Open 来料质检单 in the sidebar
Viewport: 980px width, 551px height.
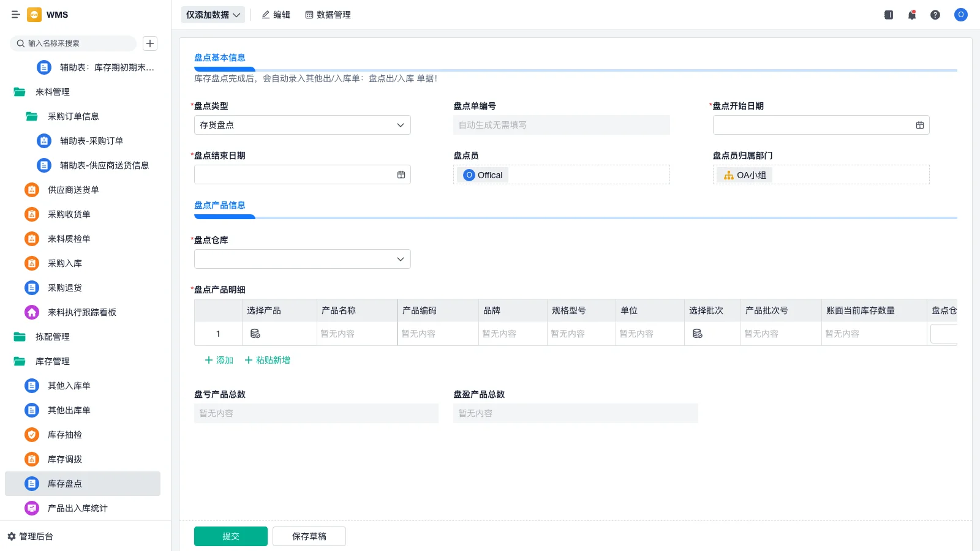(83, 239)
